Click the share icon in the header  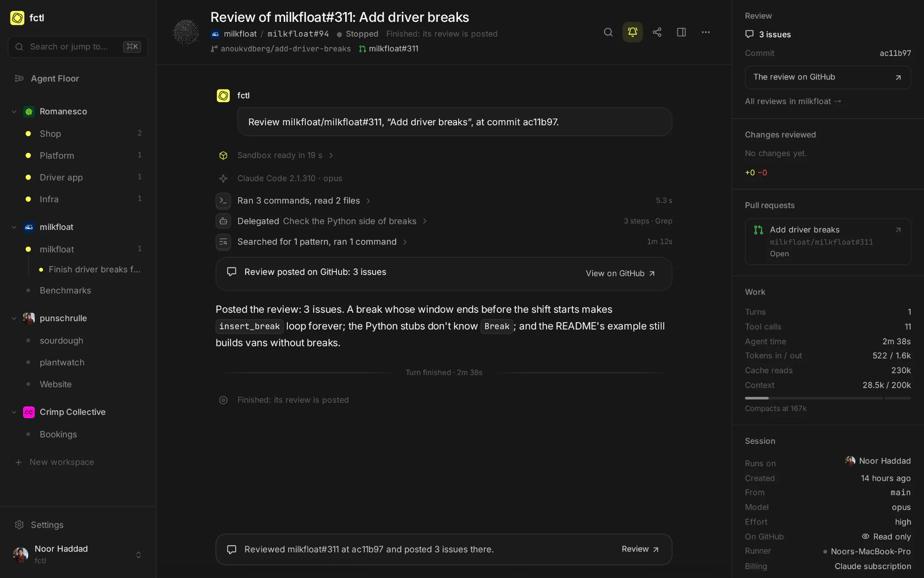tap(657, 32)
